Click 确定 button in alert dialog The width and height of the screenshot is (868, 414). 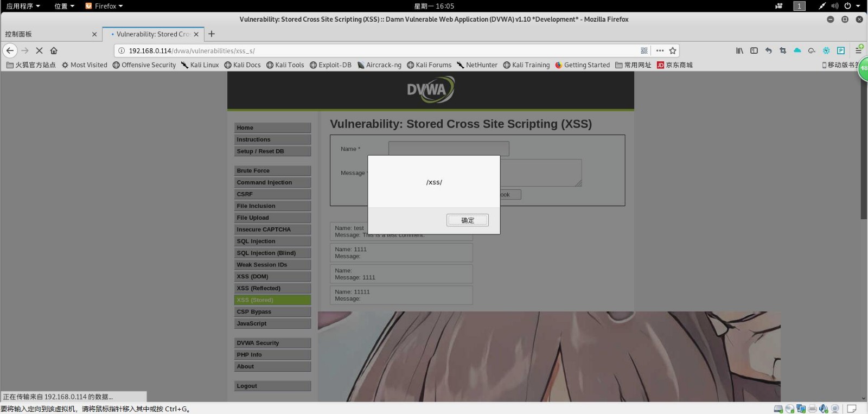click(x=468, y=220)
